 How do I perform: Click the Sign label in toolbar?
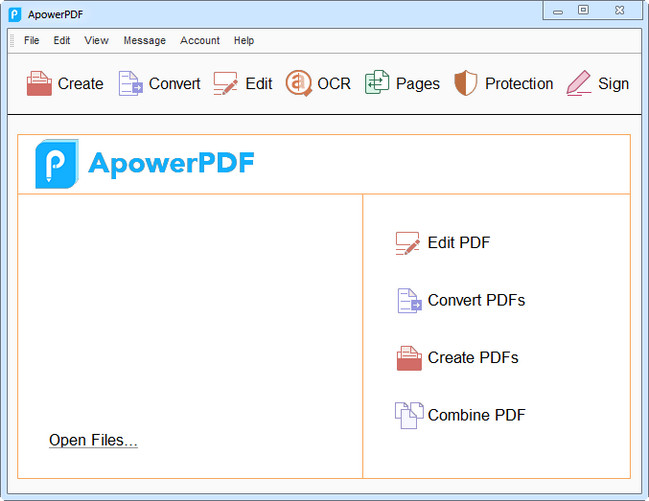coord(613,84)
